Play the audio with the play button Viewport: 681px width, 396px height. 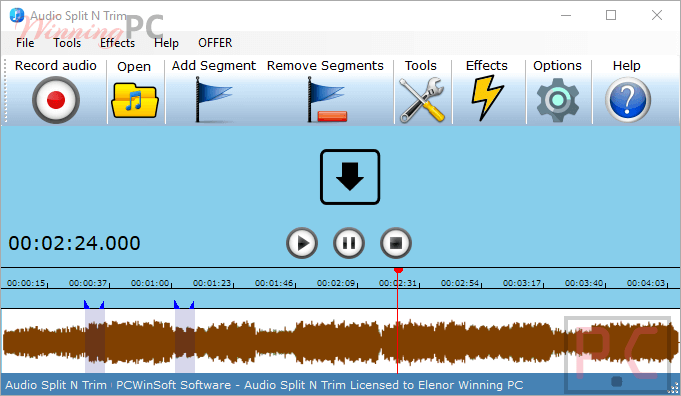[302, 243]
